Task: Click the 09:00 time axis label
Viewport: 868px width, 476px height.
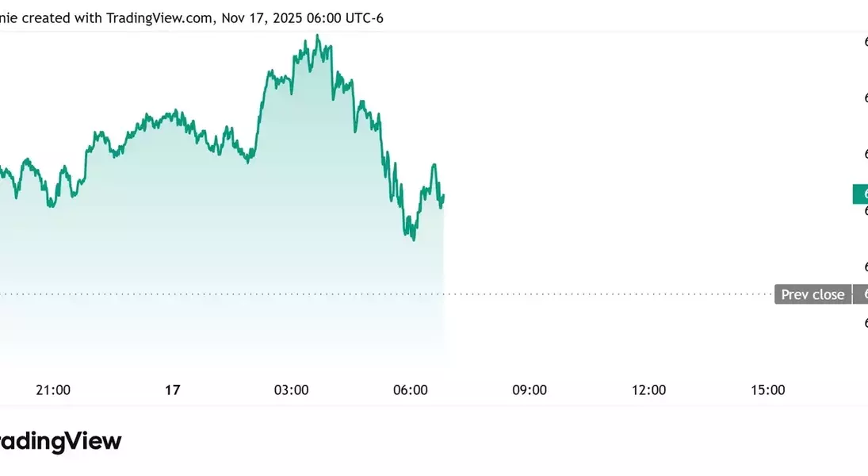Action: 530,390
